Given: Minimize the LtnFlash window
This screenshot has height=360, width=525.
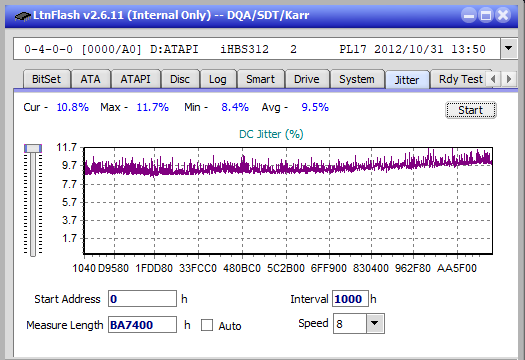Looking at the screenshot, I should tap(469, 15).
